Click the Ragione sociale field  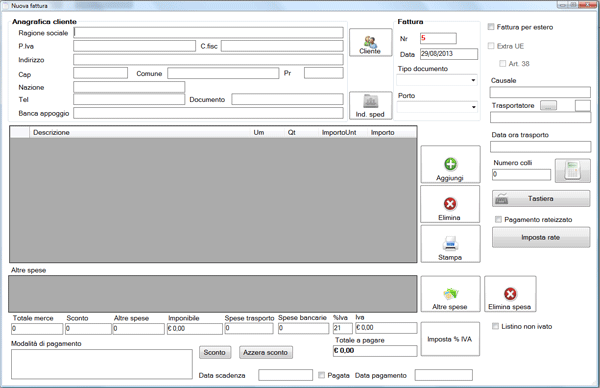209,33
